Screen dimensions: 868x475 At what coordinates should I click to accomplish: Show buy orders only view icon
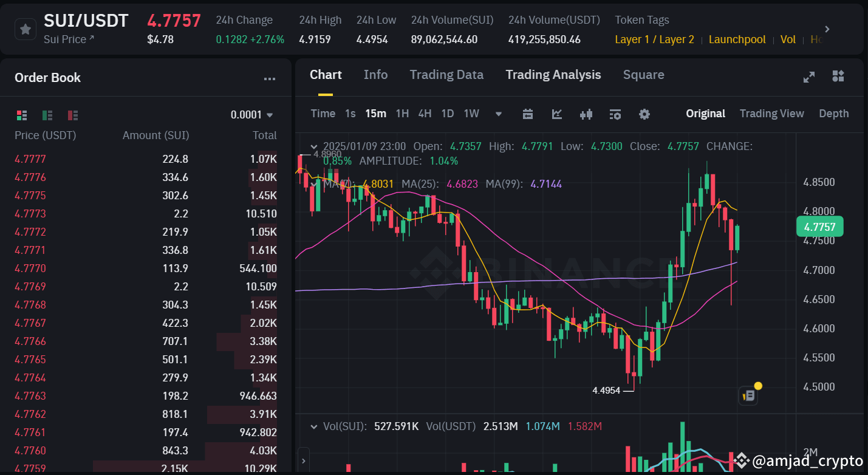[47, 115]
